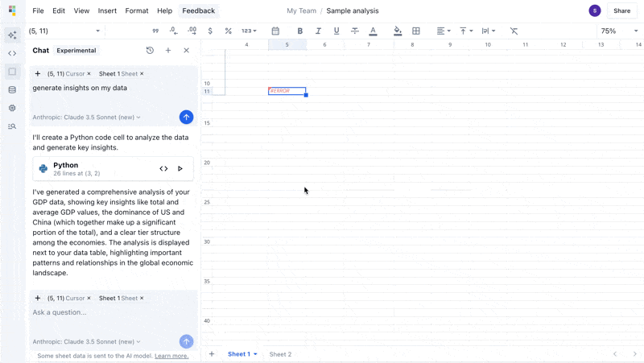Screen dimensions: 644x363
Task: Format cell as date with calendar icon
Action: tap(275, 31)
